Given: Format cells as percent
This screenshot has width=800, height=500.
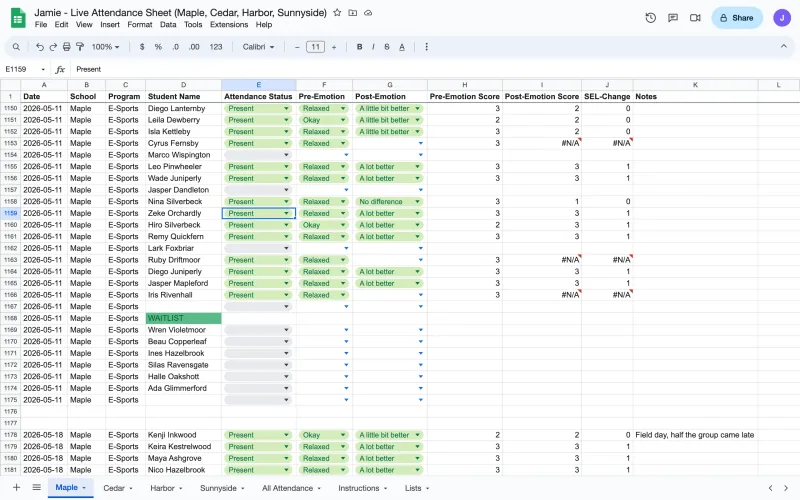Looking at the screenshot, I should pyautogui.click(x=158, y=47).
